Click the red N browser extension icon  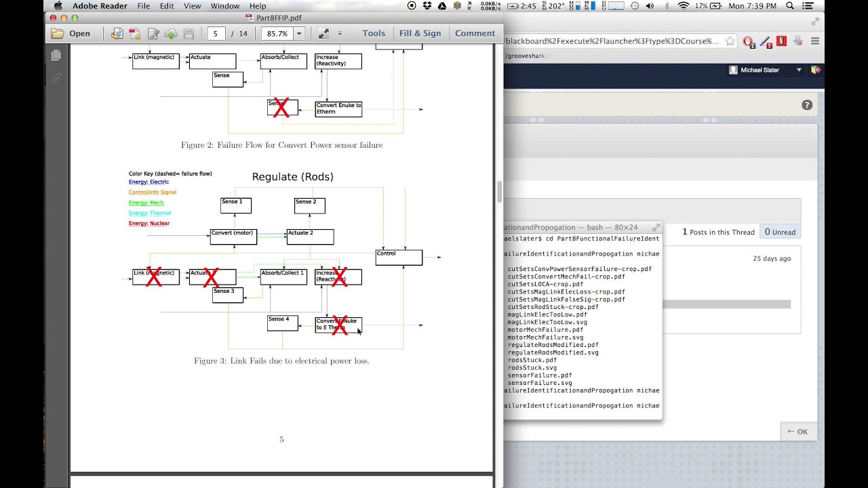point(781,41)
